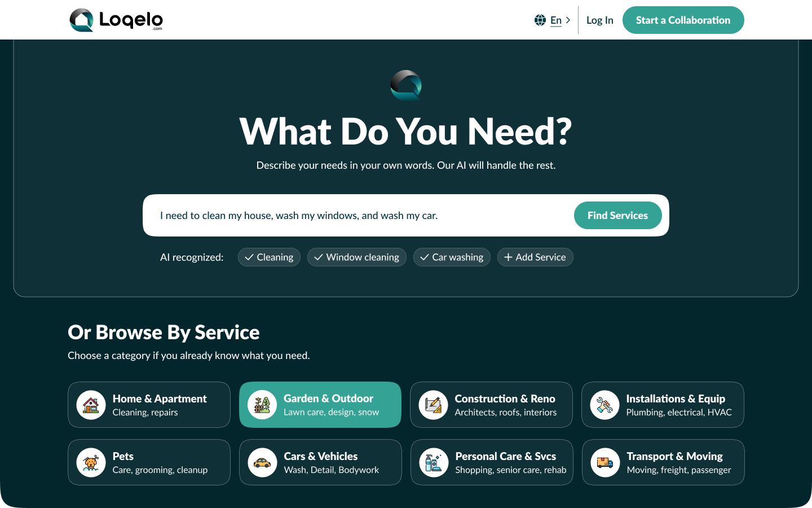Select the Garden & Outdoor plant icon
The image size is (812, 508).
262,405
